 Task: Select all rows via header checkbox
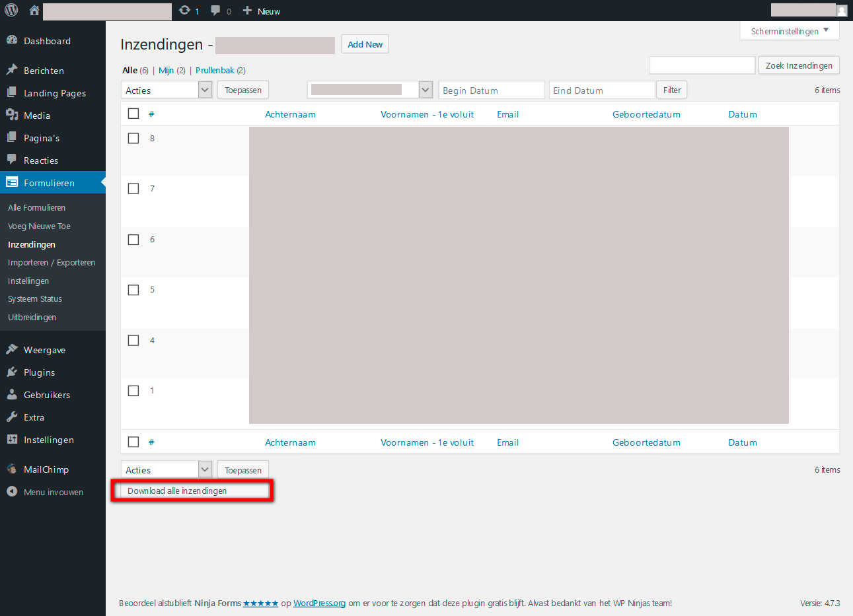(133, 114)
